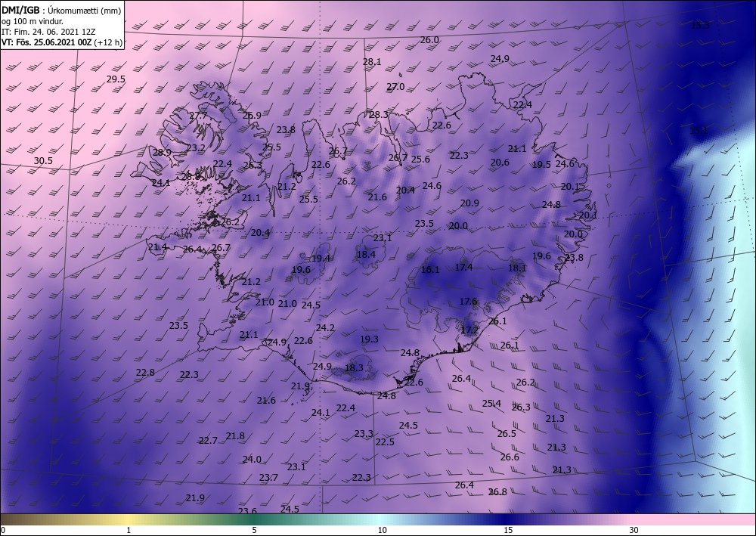Click the 'og 100 m vindur.' legend line

click(x=33, y=21)
